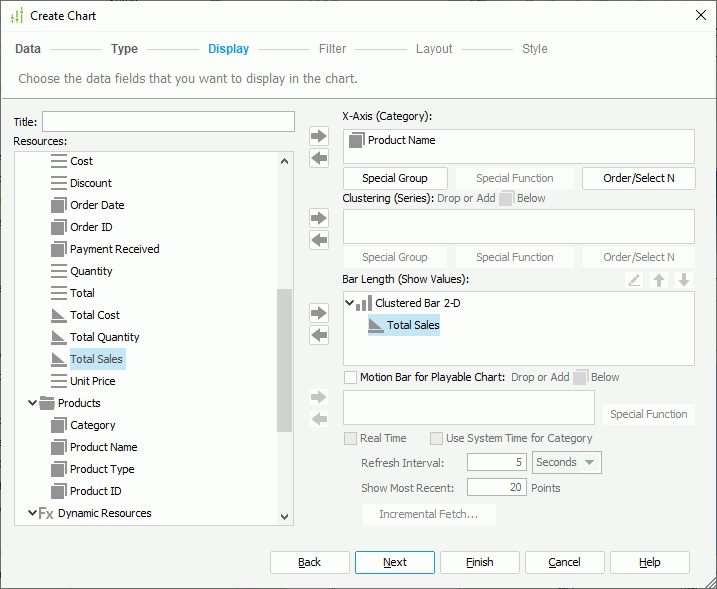This screenshot has width=717, height=589.
Task: Toggle the Real Time checkbox
Action: 351,438
